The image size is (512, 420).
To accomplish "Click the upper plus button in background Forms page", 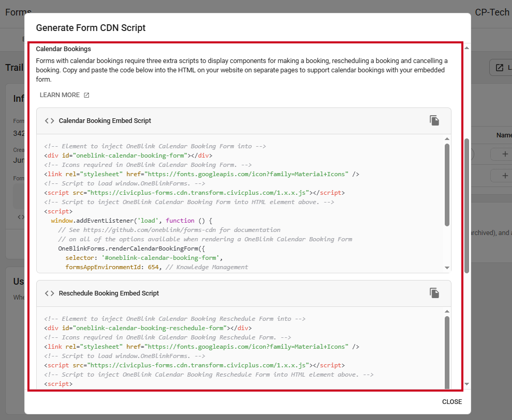I will point(504,154).
